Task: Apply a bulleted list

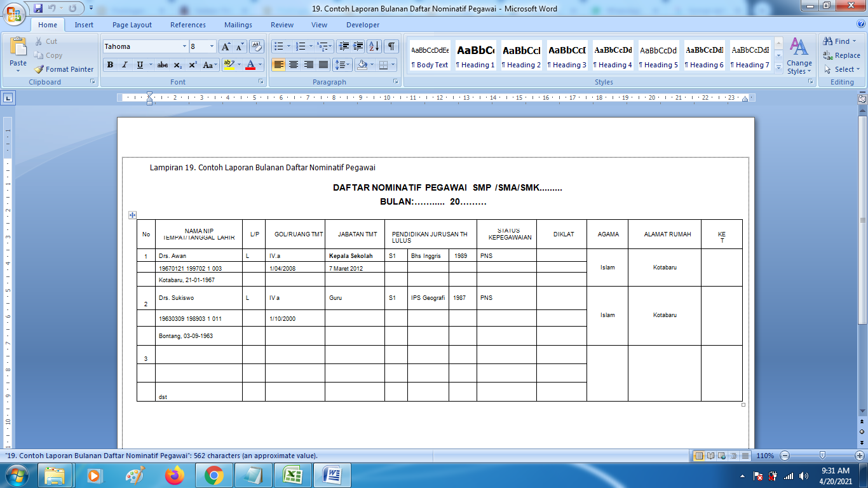Action: tap(278, 46)
